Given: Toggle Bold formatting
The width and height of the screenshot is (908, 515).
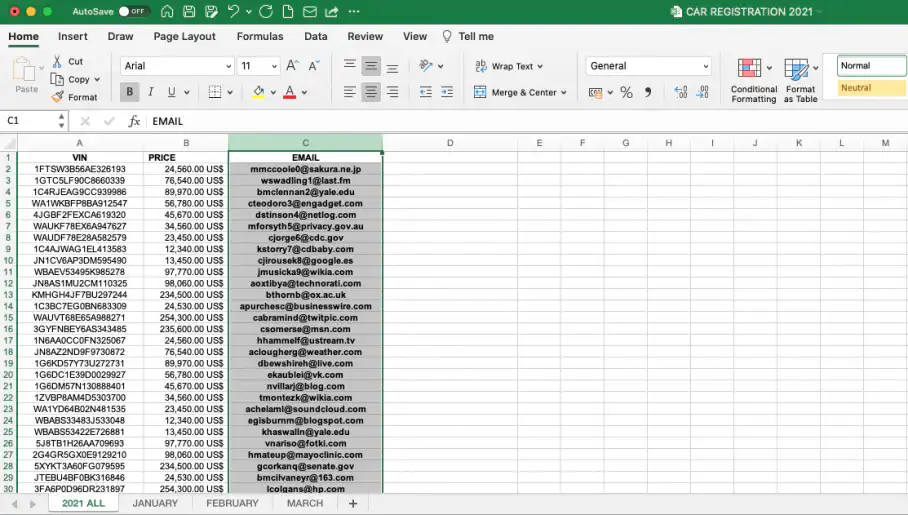Looking at the screenshot, I should coord(130,92).
